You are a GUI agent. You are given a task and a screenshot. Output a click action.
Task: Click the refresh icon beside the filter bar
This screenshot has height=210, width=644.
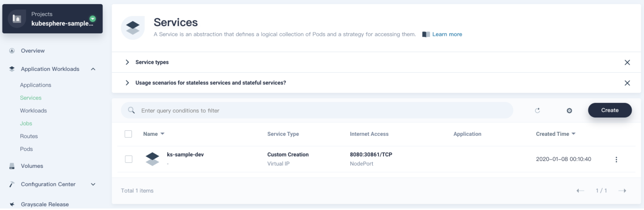point(537,111)
